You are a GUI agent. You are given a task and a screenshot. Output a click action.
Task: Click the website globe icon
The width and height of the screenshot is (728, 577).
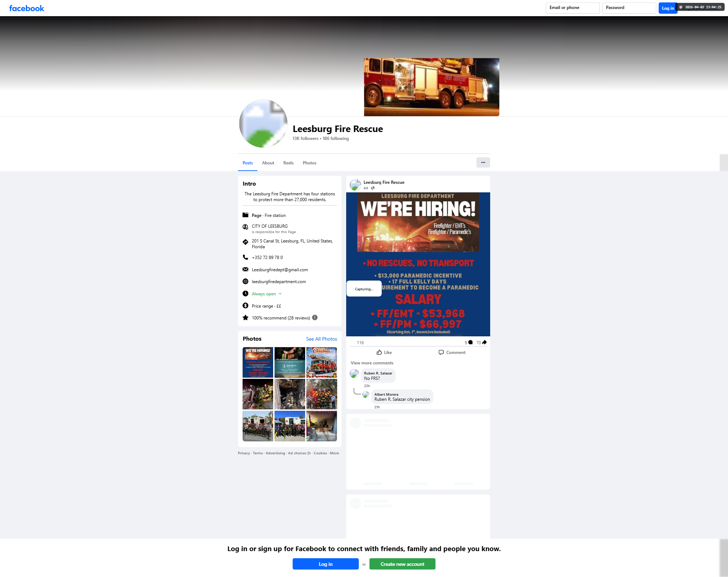click(x=245, y=281)
